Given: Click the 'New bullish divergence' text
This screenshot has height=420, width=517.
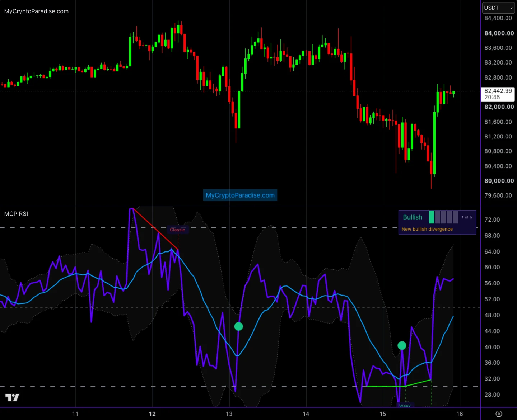Looking at the screenshot, I should click(427, 229).
